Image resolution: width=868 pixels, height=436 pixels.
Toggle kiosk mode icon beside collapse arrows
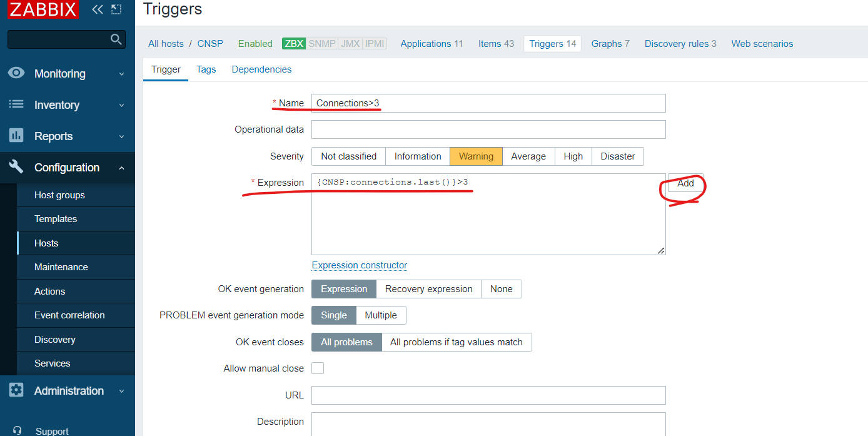[x=116, y=9]
